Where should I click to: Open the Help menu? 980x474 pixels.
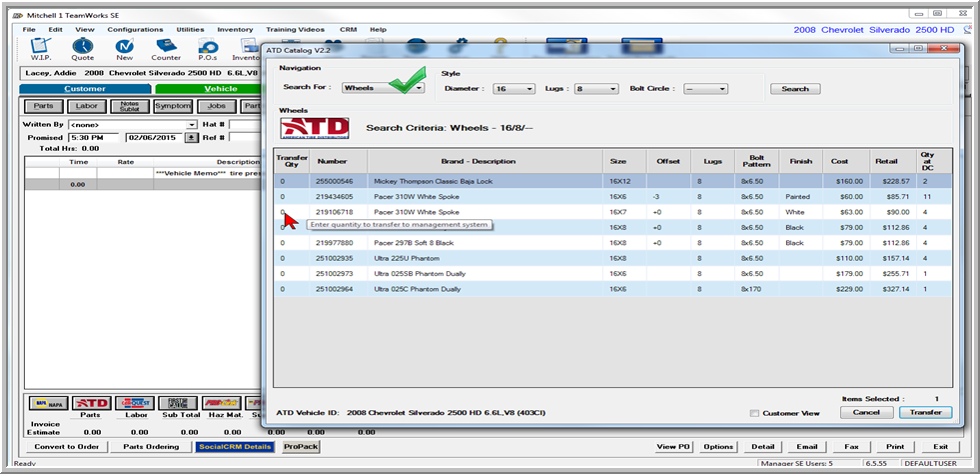[x=378, y=29]
